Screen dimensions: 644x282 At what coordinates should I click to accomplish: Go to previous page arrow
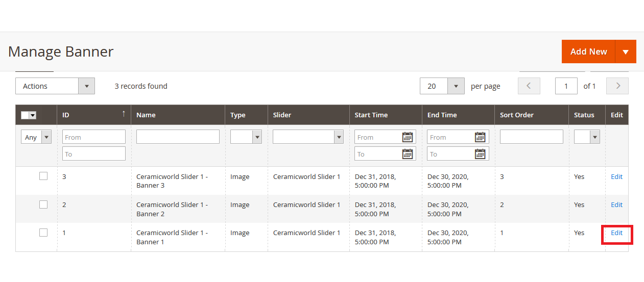pyautogui.click(x=529, y=86)
